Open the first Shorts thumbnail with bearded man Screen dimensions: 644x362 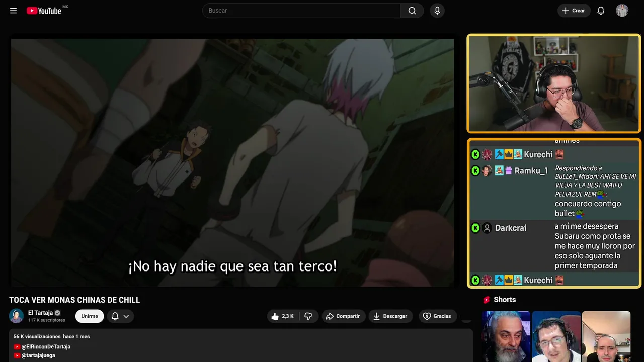(x=506, y=336)
